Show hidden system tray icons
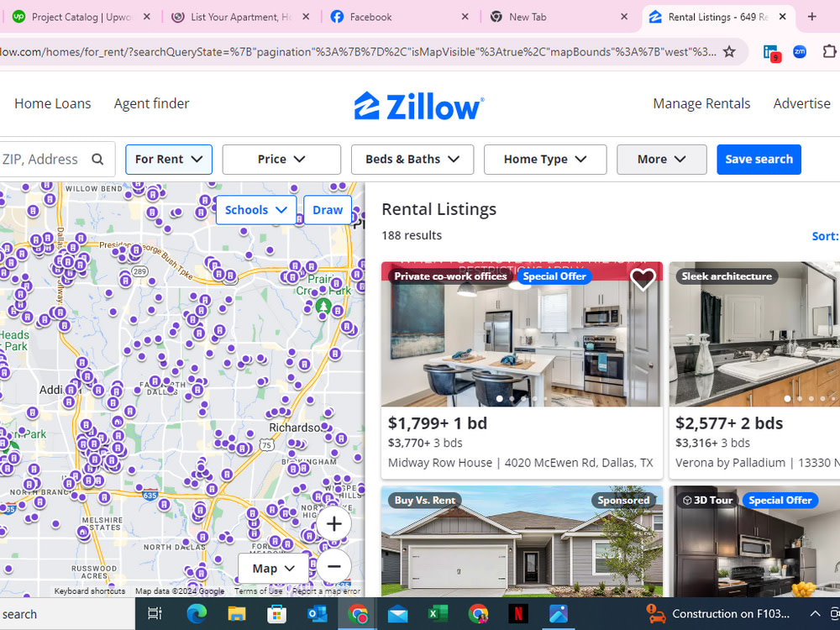 coord(815,613)
